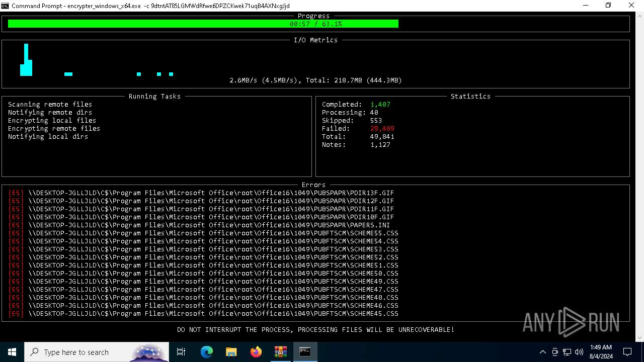
Task: Launch Firefox from the taskbar
Action: [x=256, y=352]
